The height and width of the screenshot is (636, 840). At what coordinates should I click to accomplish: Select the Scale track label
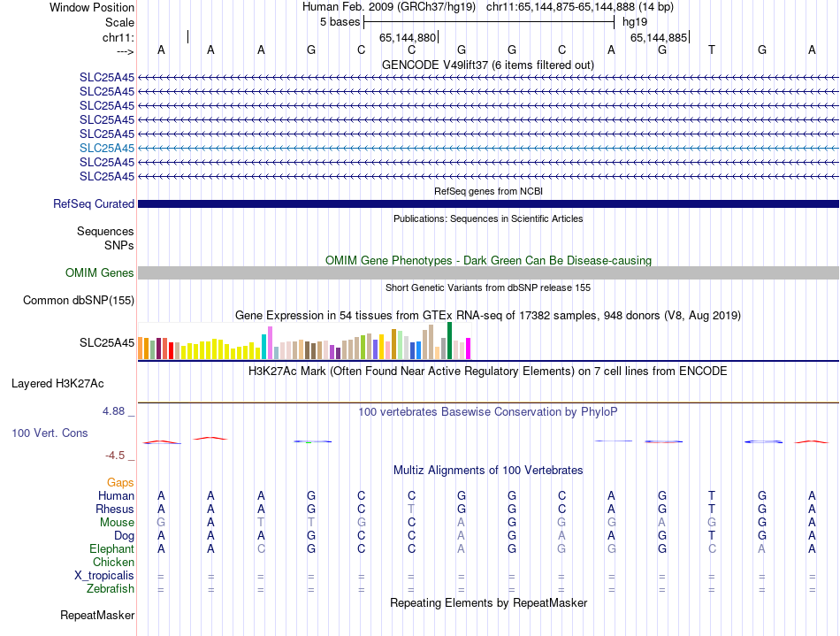(119, 22)
